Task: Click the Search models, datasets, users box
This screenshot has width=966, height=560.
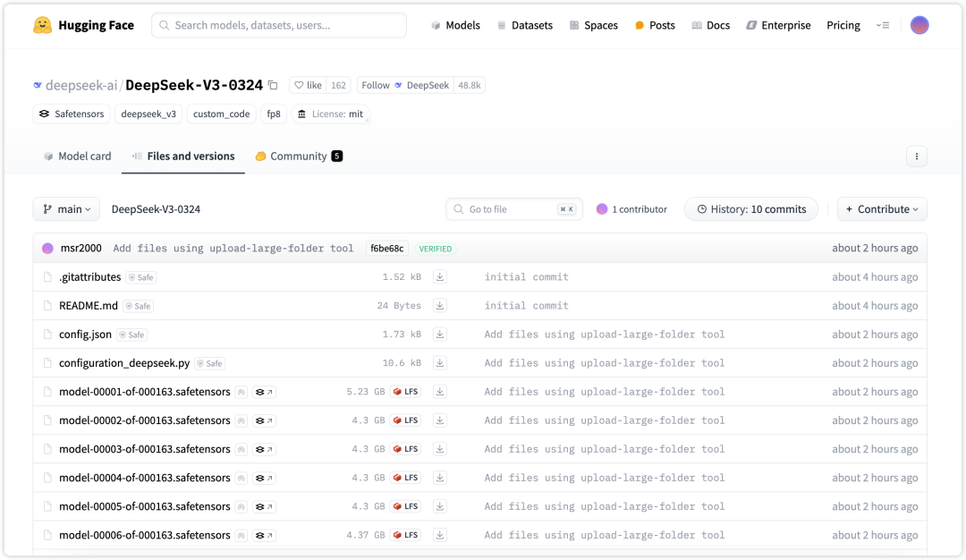Action: point(279,25)
